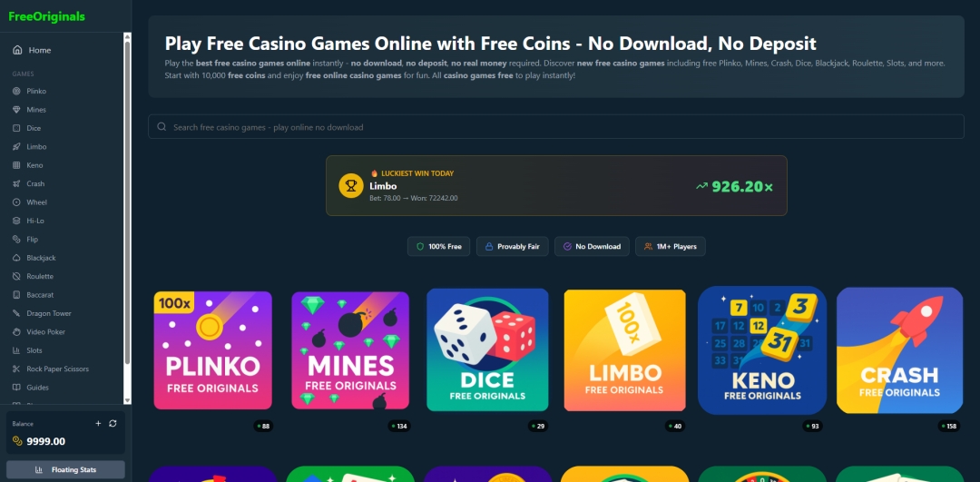
Task: Click the plus icon beside Balance
Action: (98, 423)
